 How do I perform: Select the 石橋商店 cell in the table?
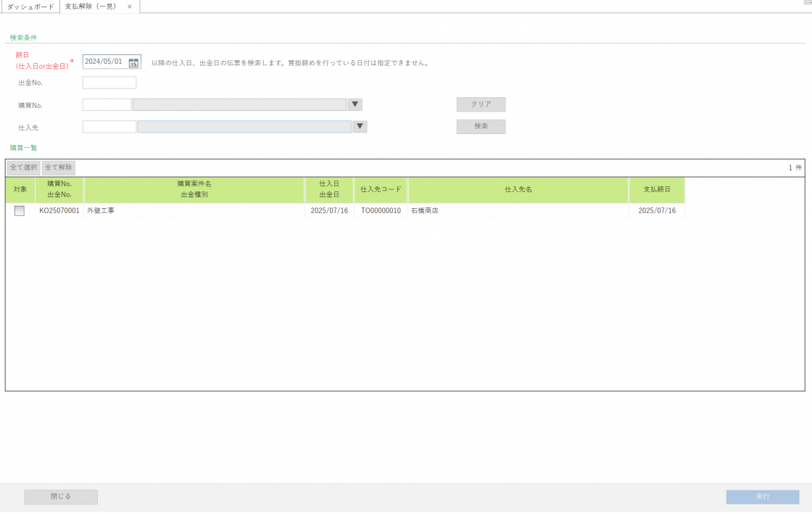pos(518,211)
